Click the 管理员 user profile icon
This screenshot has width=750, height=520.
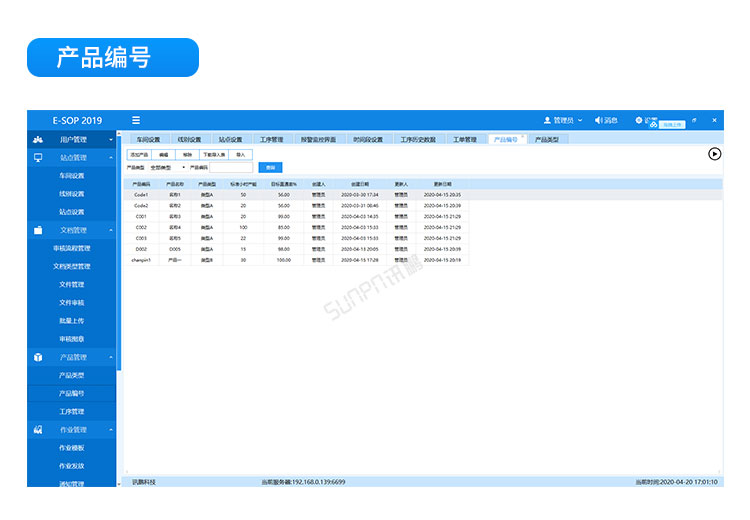click(x=547, y=120)
